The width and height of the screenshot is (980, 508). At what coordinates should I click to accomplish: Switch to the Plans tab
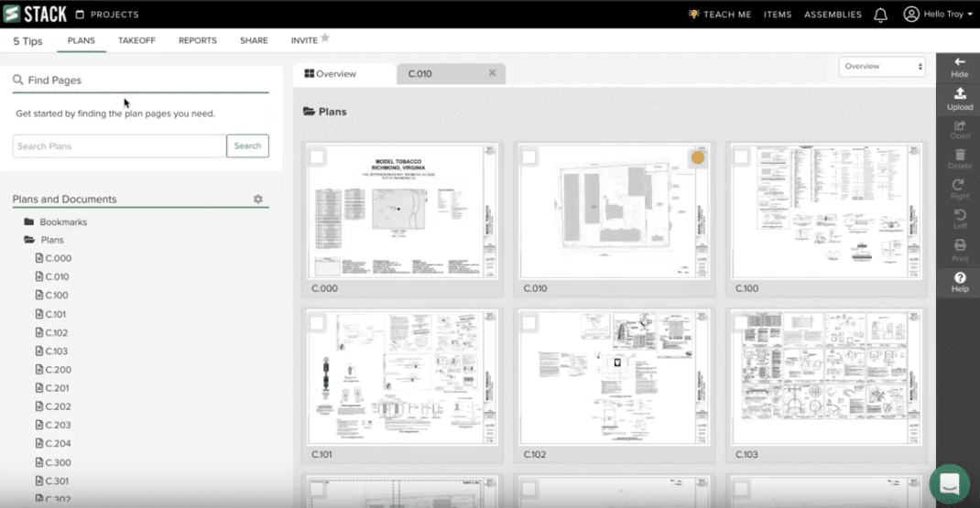tap(82, 40)
